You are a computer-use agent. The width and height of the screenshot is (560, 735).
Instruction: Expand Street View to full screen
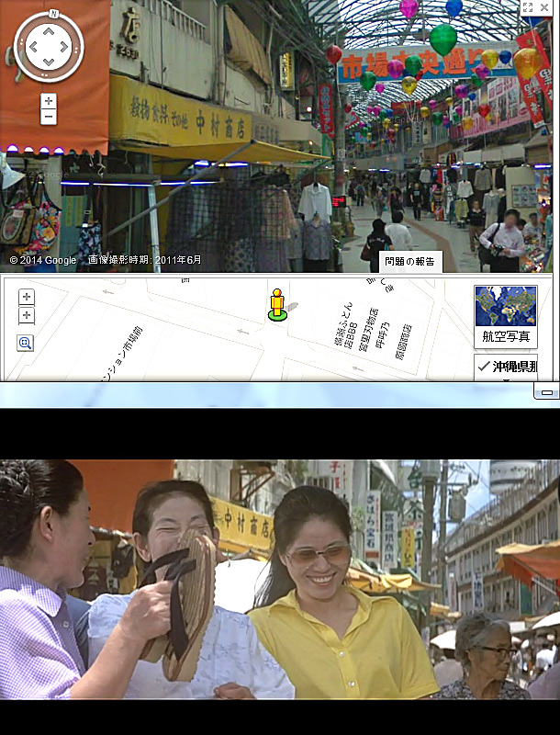[x=528, y=7]
